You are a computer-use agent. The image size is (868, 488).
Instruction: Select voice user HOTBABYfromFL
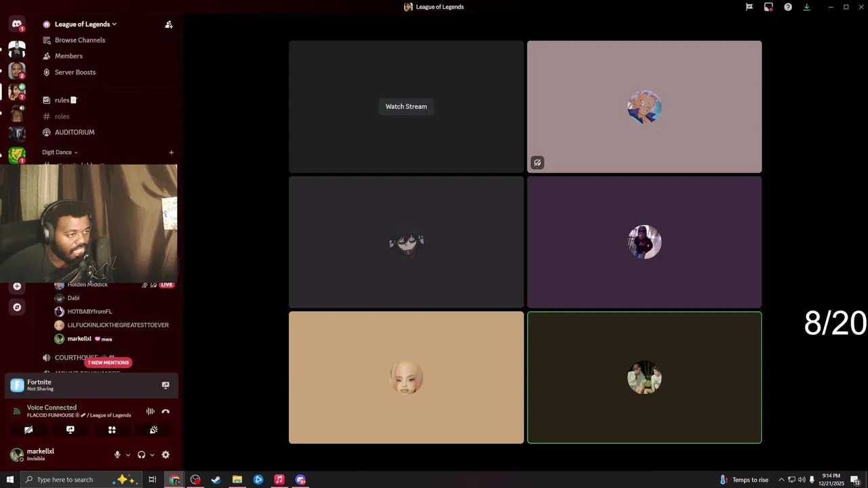tap(90, 312)
